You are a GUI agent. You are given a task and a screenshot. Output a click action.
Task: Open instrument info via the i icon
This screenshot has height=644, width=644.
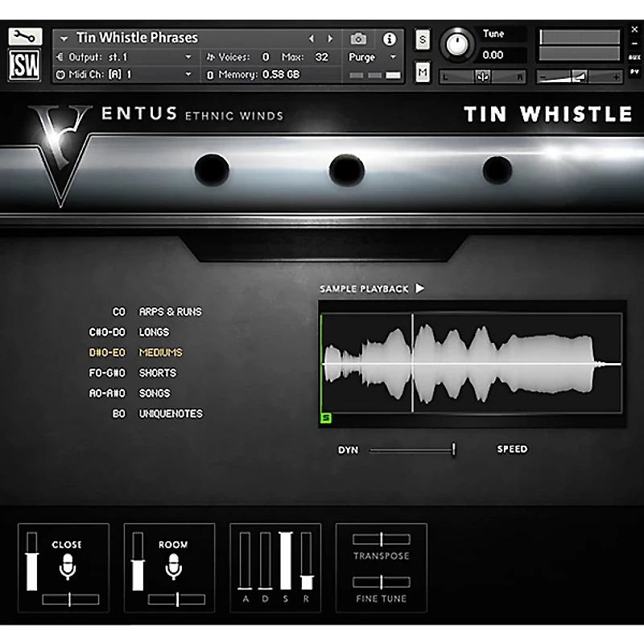pyautogui.click(x=391, y=37)
